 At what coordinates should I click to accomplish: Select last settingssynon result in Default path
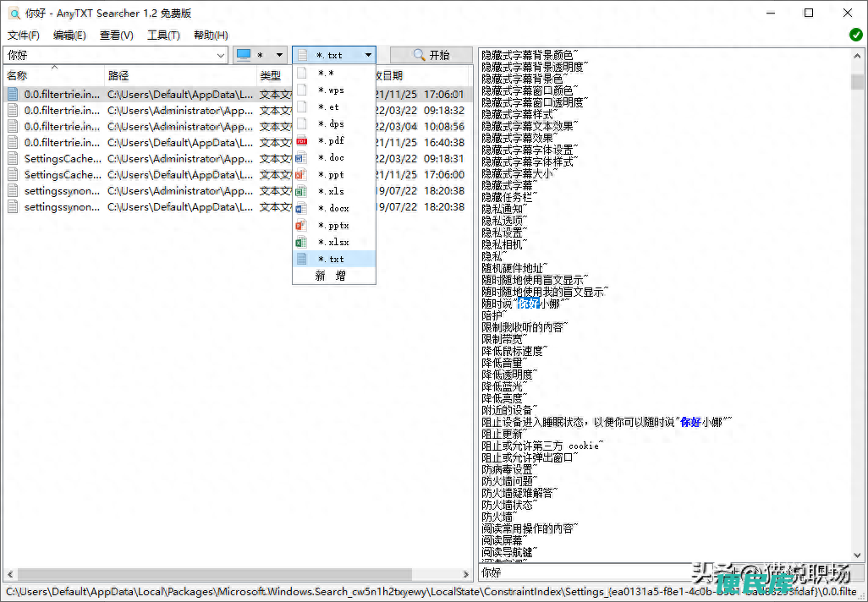point(238,206)
